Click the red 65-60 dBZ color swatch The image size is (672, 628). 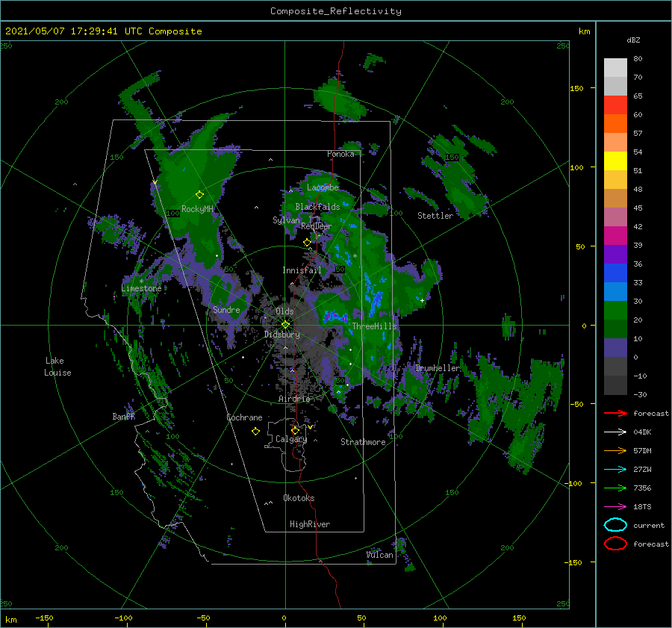click(x=615, y=105)
